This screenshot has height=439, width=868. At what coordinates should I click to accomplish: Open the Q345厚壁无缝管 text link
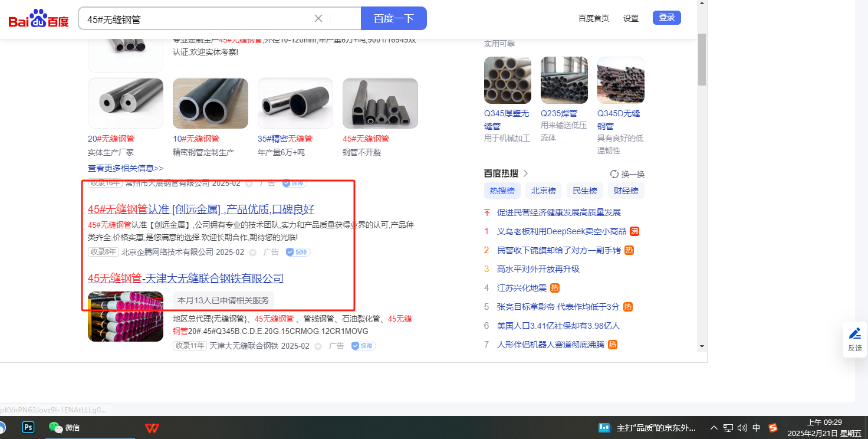coord(507,119)
